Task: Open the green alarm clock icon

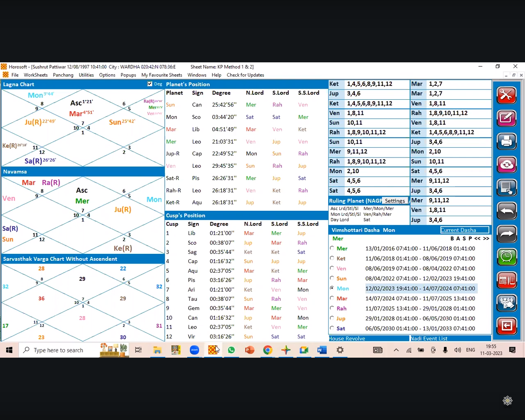Action: tap(507, 257)
